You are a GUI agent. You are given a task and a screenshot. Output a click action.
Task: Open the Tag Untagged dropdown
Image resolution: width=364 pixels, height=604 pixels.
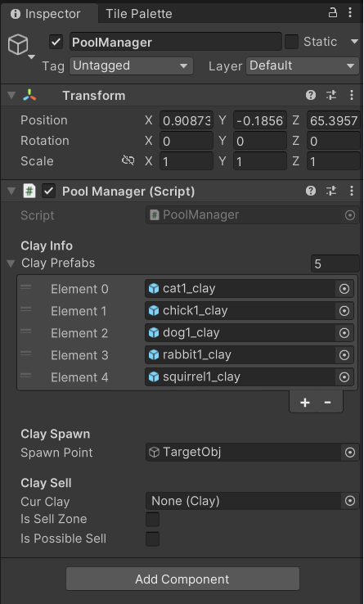click(x=132, y=65)
